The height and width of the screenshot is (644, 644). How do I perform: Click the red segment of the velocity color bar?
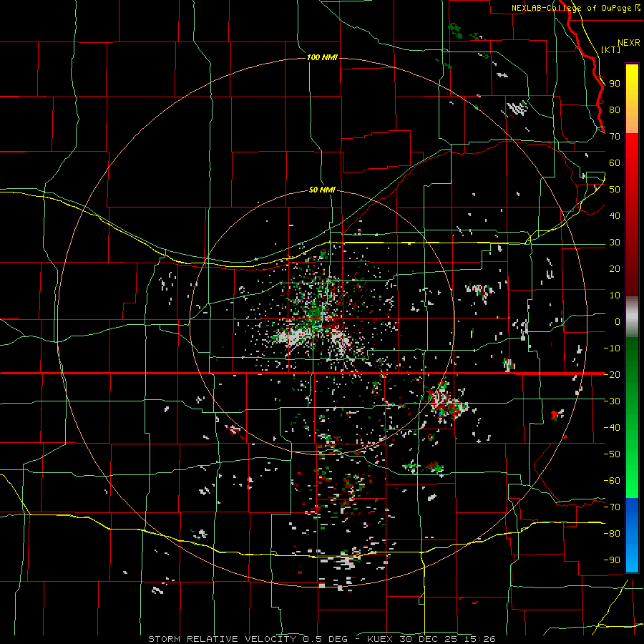(x=632, y=215)
